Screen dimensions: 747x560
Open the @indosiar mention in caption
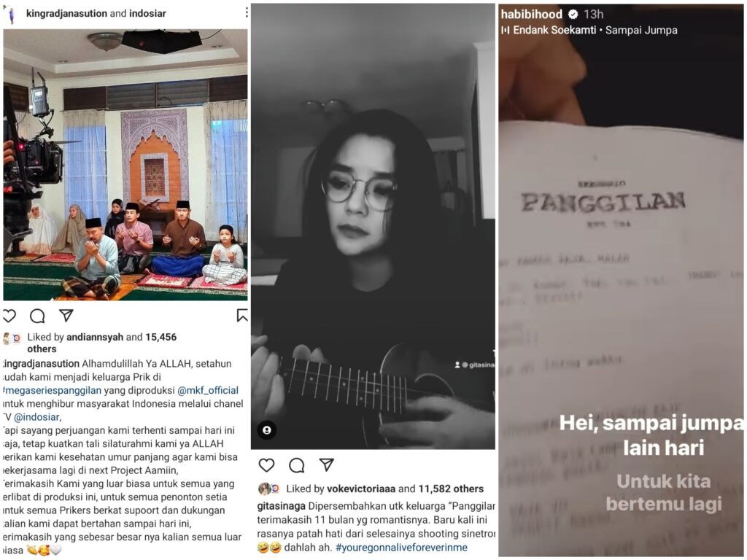tap(36, 417)
